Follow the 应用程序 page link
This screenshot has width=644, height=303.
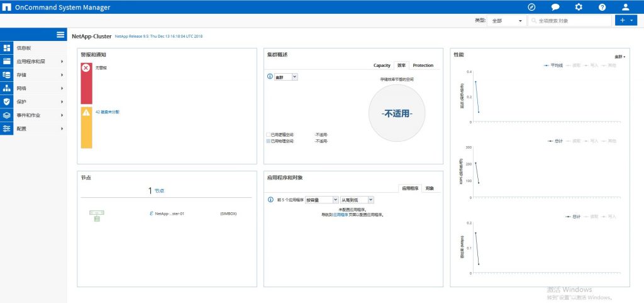(340, 215)
